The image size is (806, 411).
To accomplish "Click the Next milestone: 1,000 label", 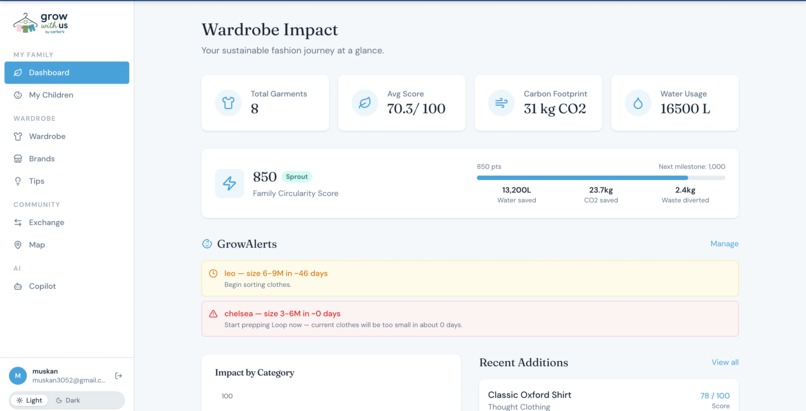I will tap(692, 166).
